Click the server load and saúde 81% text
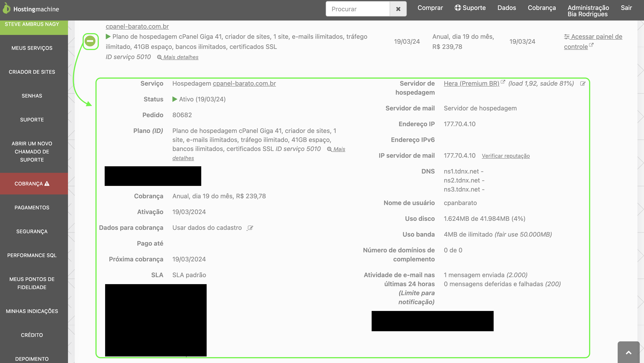644x363 pixels. (541, 84)
